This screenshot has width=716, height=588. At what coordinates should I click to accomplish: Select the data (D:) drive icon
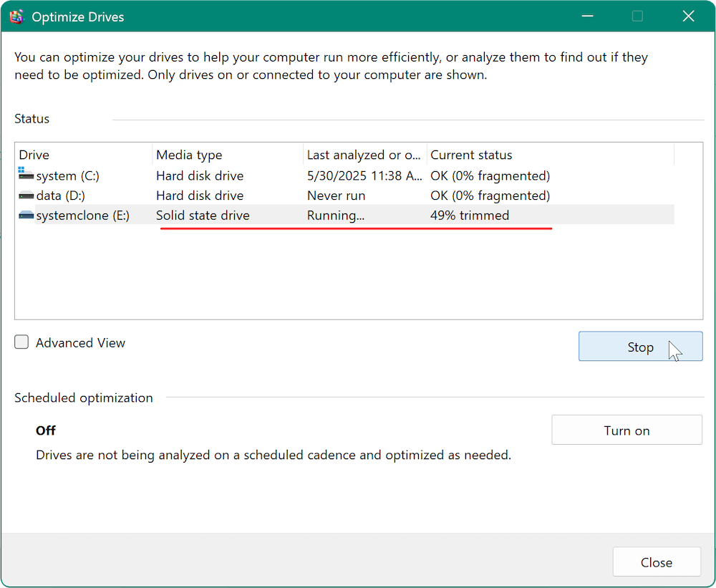(26, 196)
